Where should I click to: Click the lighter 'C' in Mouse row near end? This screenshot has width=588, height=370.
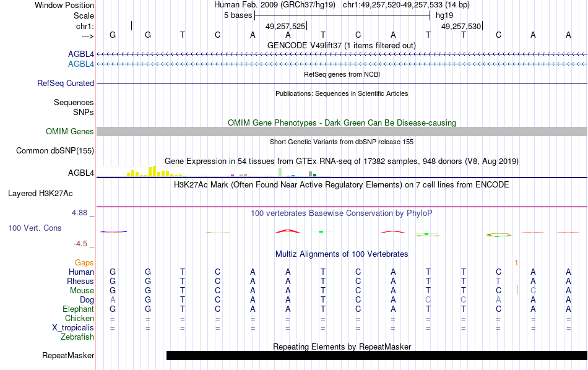pyautogui.click(x=534, y=291)
